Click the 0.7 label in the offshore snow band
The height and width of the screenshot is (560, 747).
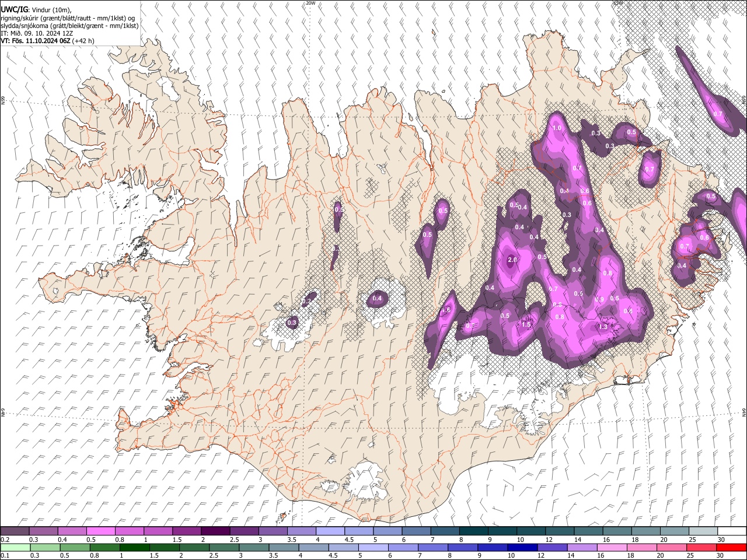click(x=718, y=114)
